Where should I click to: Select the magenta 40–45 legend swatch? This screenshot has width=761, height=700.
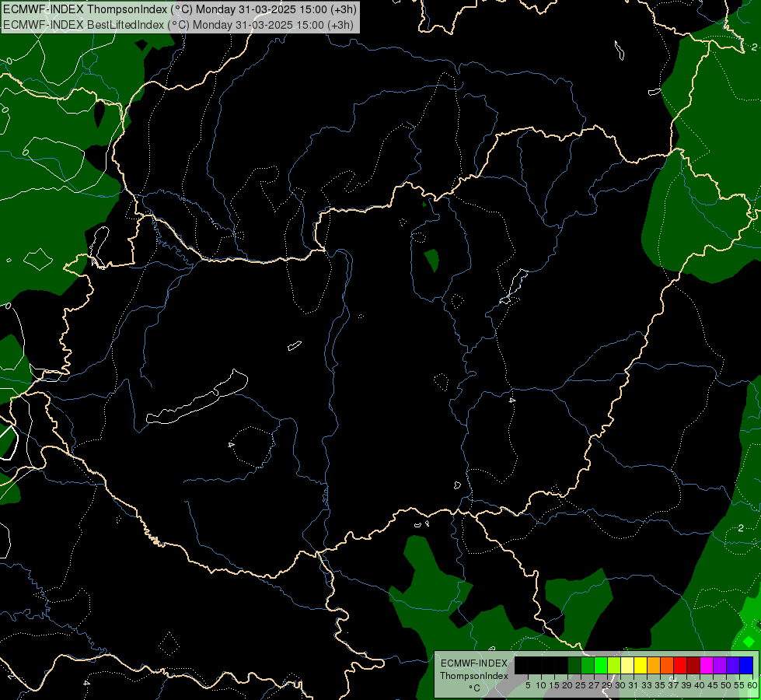(x=707, y=666)
